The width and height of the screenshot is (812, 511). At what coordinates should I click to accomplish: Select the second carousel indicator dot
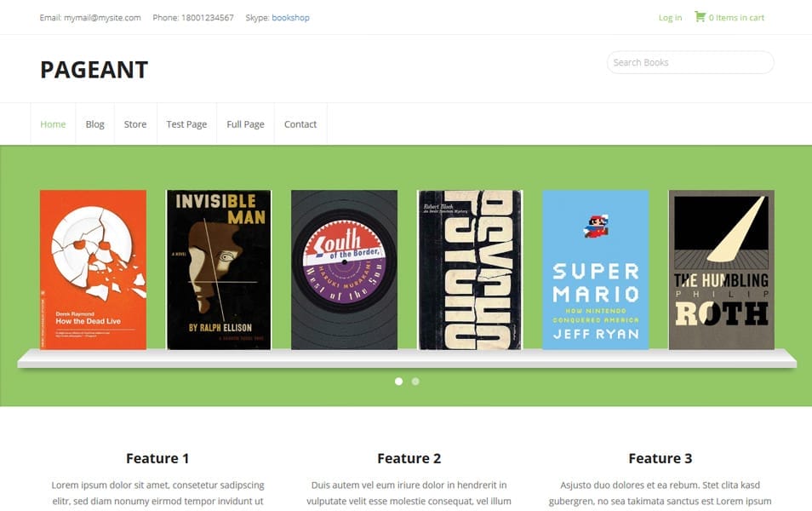pyautogui.click(x=415, y=382)
